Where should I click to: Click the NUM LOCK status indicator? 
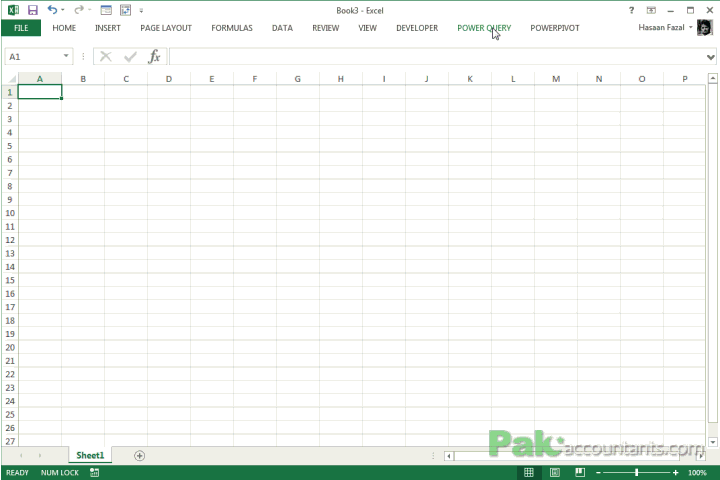tap(60, 473)
